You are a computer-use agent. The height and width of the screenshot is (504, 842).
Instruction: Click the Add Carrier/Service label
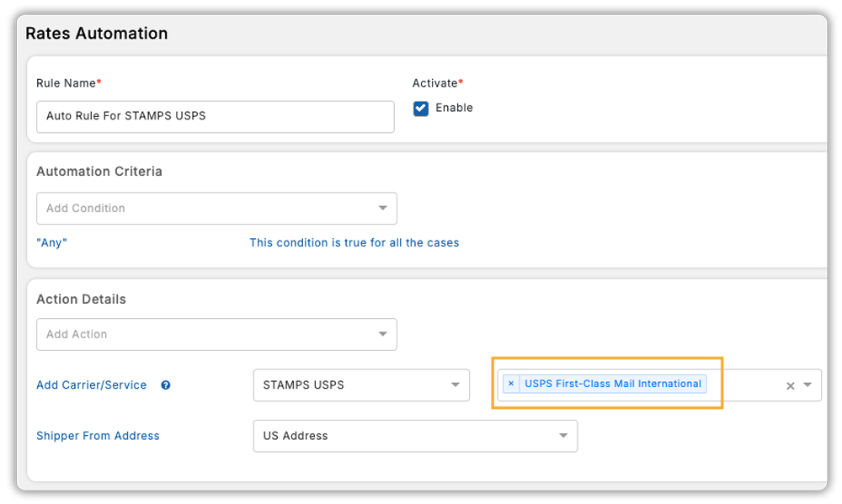pyautogui.click(x=91, y=385)
